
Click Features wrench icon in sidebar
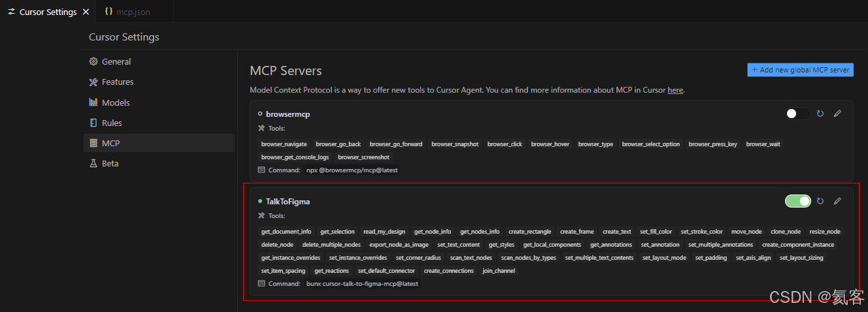[93, 82]
